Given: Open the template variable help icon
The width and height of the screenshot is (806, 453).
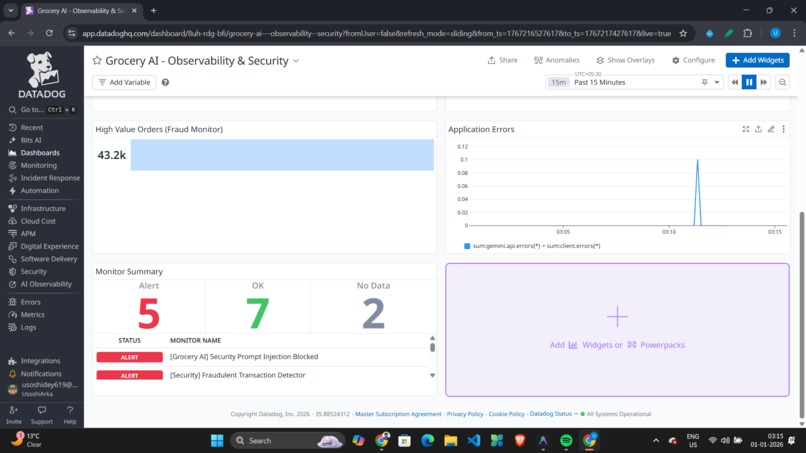Looking at the screenshot, I should click(166, 82).
